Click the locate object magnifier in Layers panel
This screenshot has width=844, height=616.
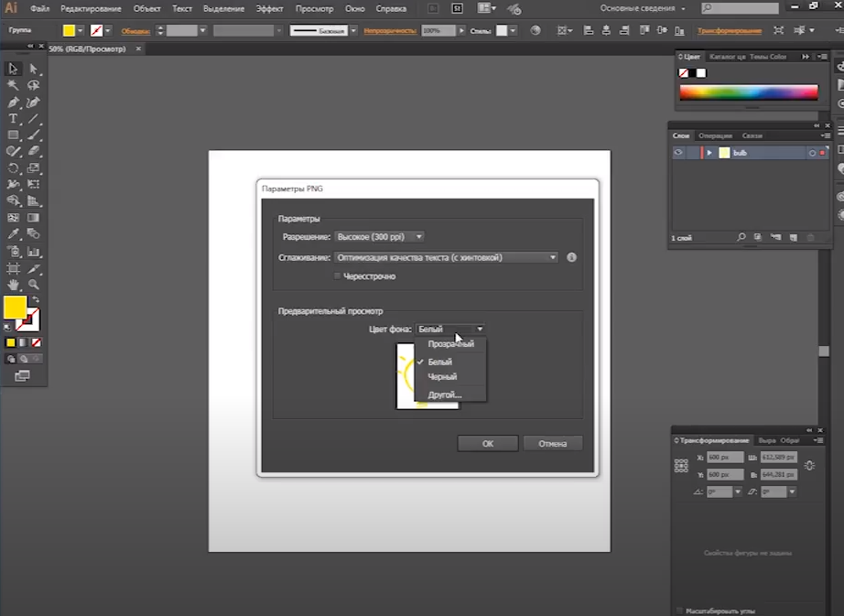pyautogui.click(x=741, y=237)
